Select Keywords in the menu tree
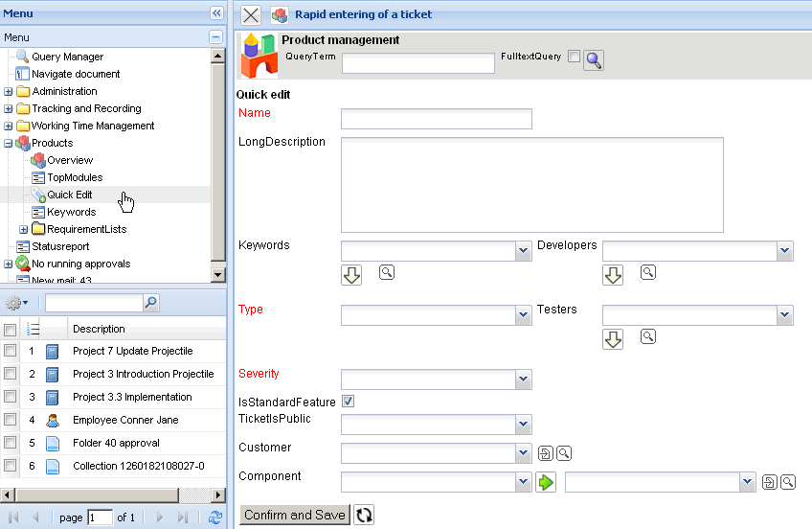 click(x=72, y=212)
